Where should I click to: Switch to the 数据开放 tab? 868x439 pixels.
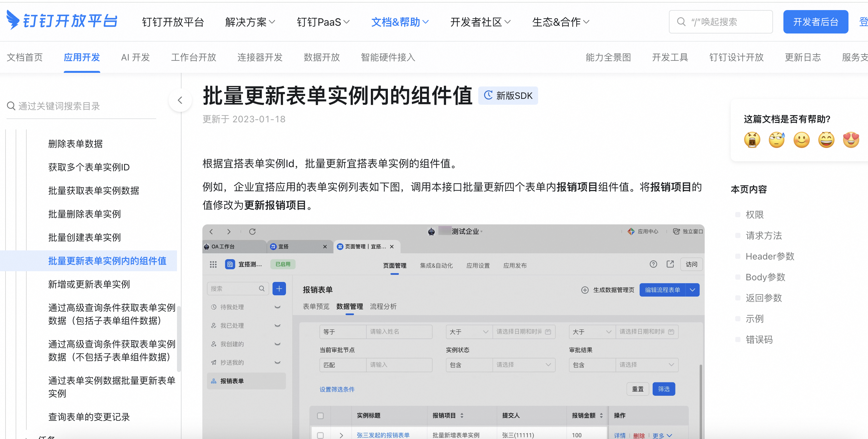click(322, 57)
